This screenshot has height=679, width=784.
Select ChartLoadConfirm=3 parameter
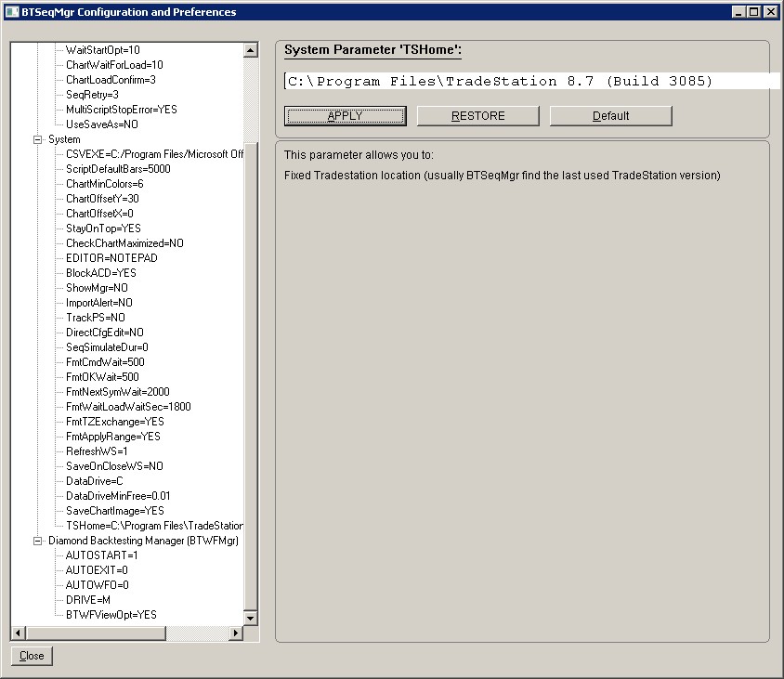(111, 80)
